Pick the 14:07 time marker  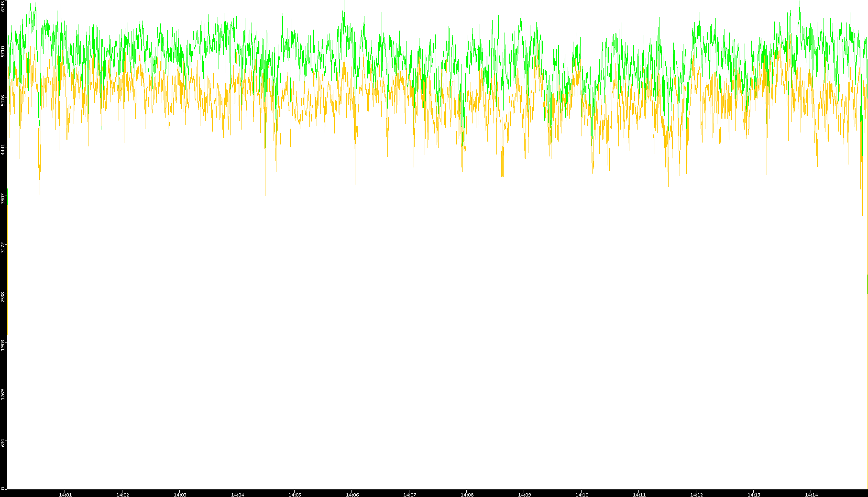pyautogui.click(x=409, y=495)
